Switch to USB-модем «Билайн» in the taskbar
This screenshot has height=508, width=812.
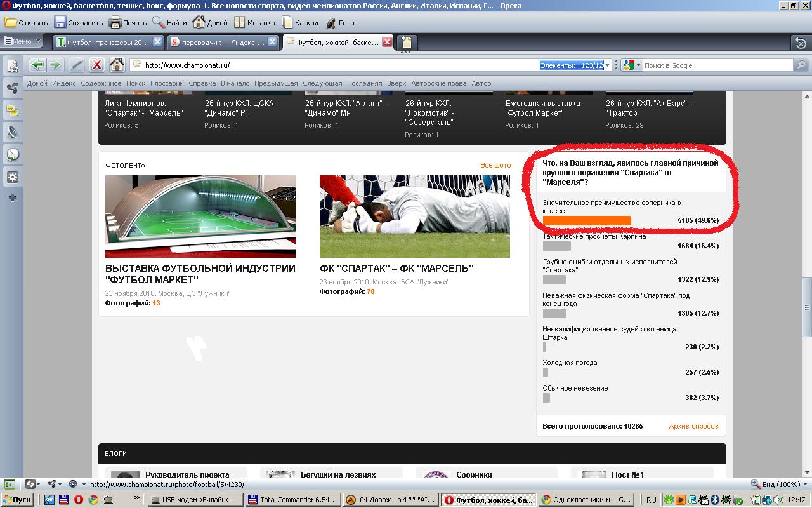pyautogui.click(x=195, y=500)
